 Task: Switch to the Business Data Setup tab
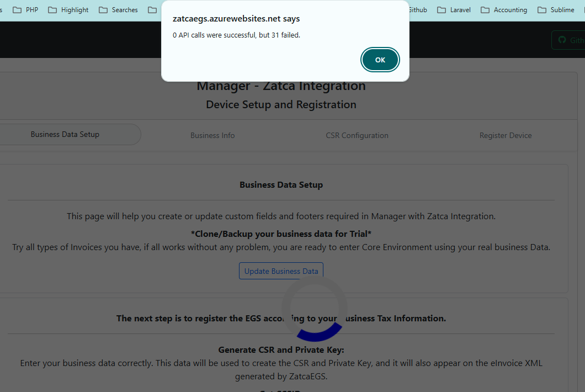(65, 134)
